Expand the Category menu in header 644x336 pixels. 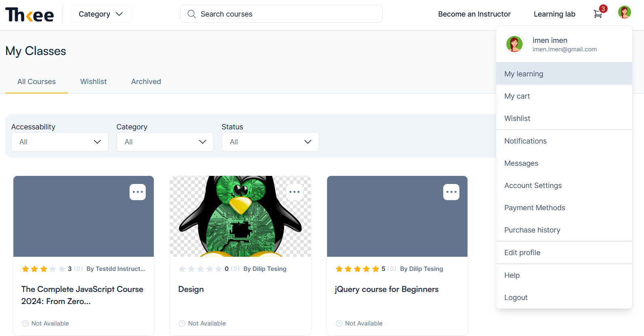[x=101, y=14]
